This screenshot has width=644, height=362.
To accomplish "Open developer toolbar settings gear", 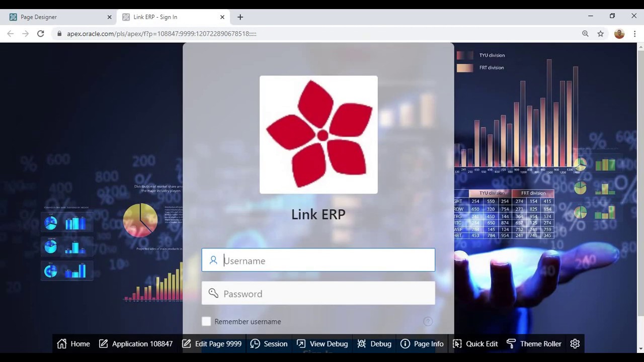I will point(575,344).
